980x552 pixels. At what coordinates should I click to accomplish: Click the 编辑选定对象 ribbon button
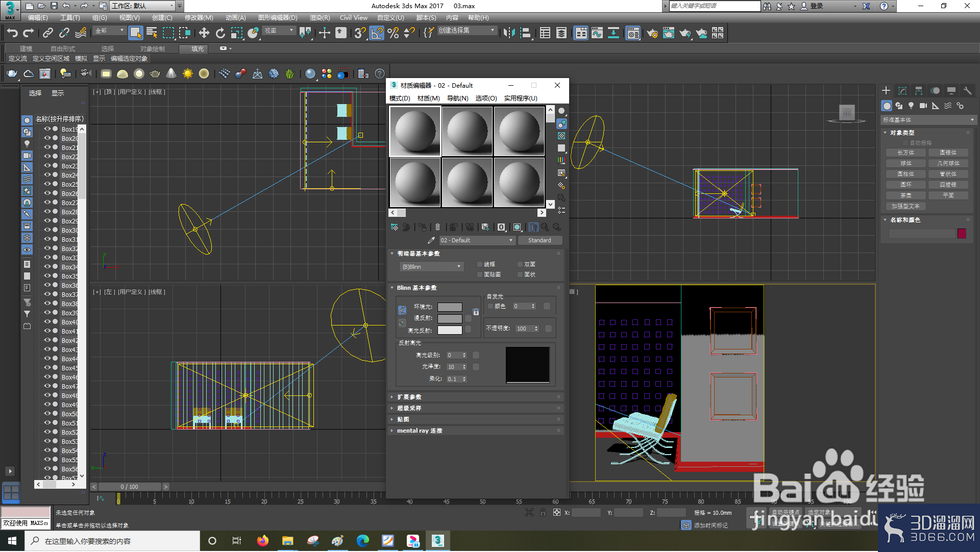pyautogui.click(x=129, y=59)
